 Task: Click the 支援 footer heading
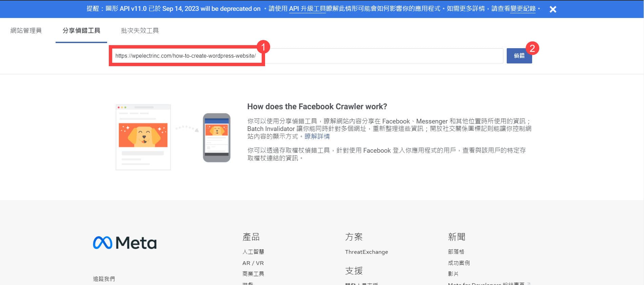pyautogui.click(x=354, y=271)
